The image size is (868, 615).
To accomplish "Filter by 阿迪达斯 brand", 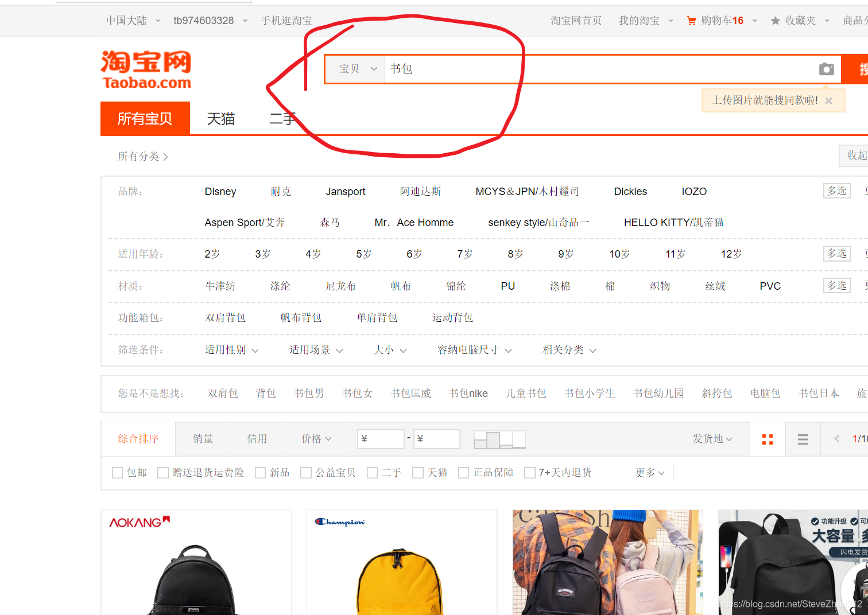I will point(421,192).
